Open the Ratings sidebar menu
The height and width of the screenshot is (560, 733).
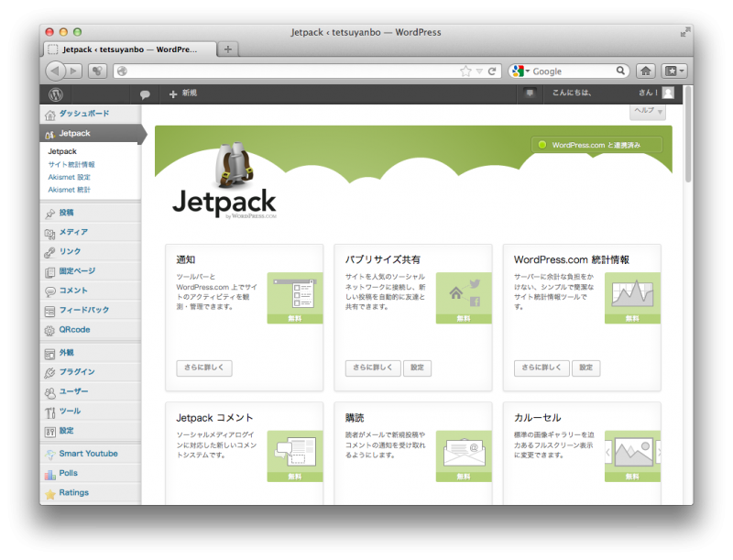(90, 493)
